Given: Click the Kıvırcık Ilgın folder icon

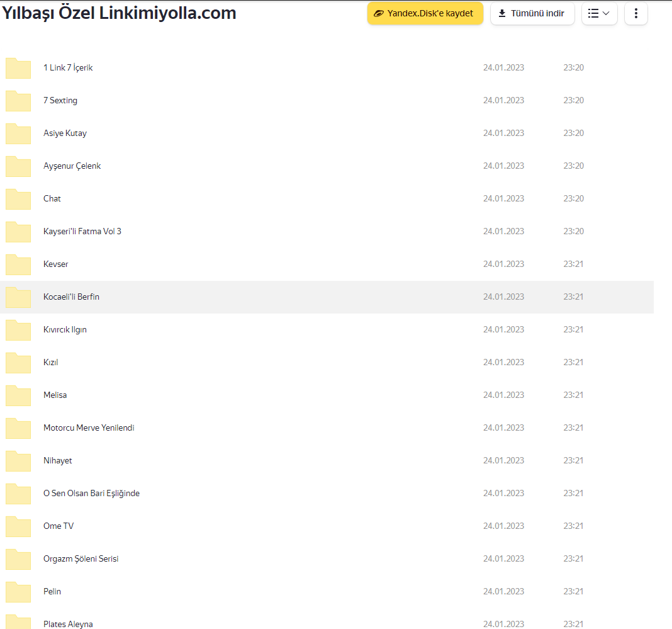Looking at the screenshot, I should [18, 330].
